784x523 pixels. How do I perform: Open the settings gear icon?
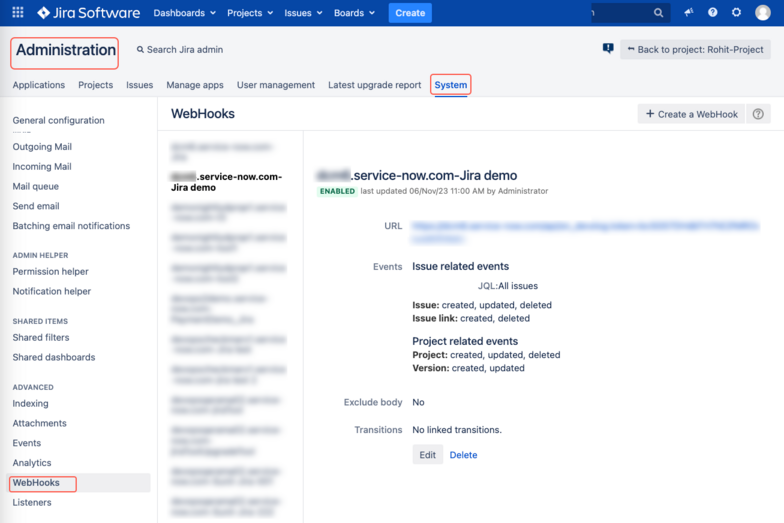point(736,12)
